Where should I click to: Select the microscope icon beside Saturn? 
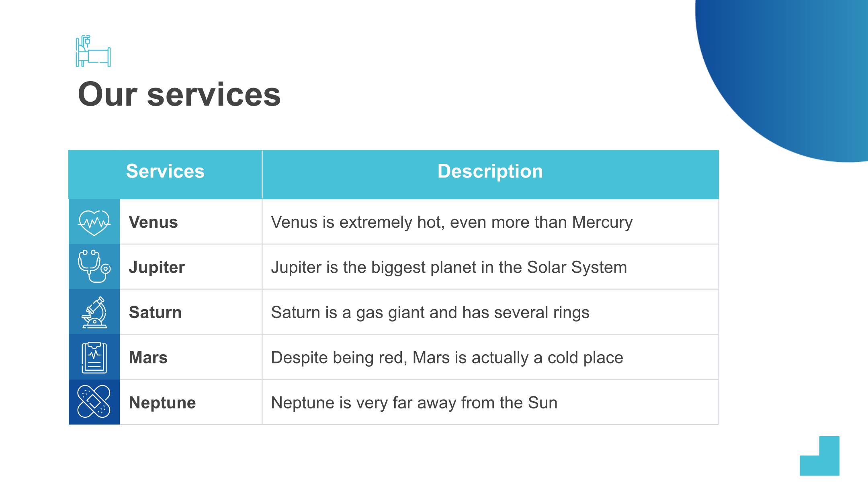click(94, 312)
